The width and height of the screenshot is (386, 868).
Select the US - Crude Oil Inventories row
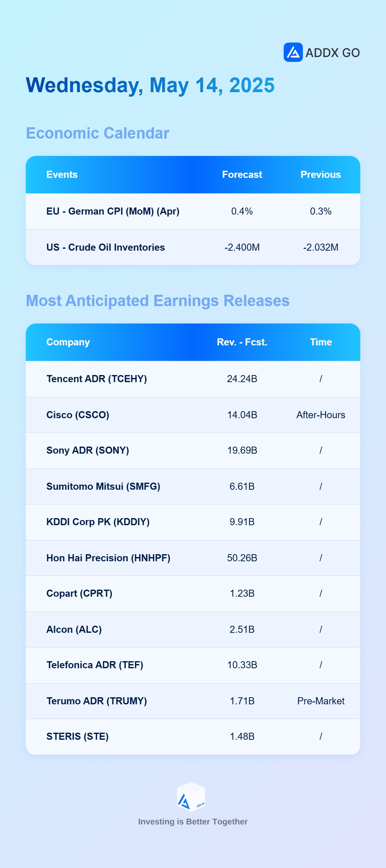[193, 247]
